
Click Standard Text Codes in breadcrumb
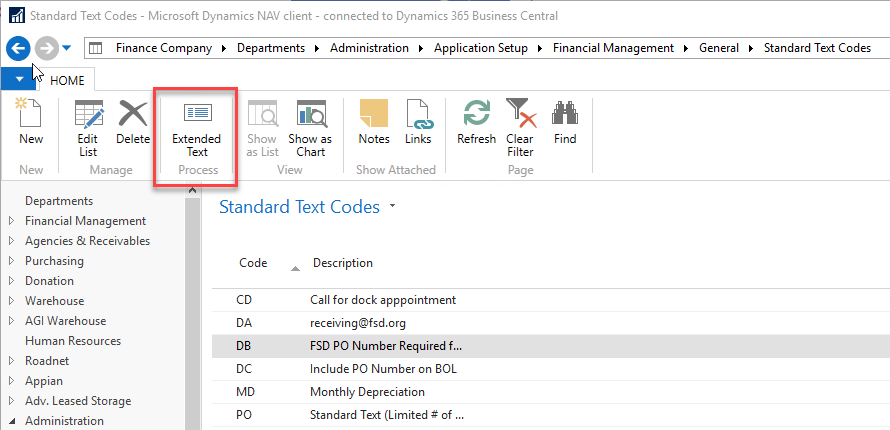817,48
